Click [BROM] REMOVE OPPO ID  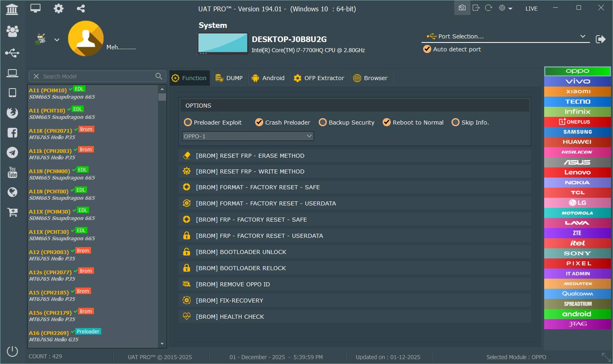coord(233,284)
